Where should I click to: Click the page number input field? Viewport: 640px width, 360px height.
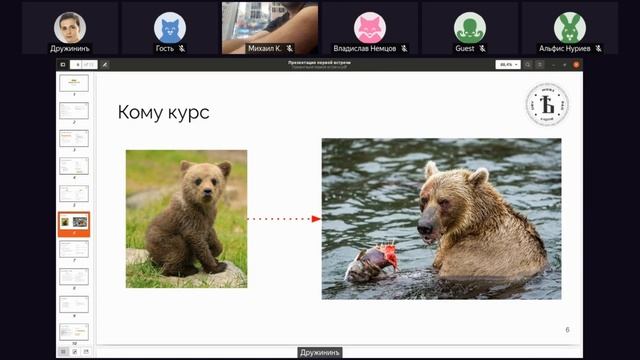(76, 64)
